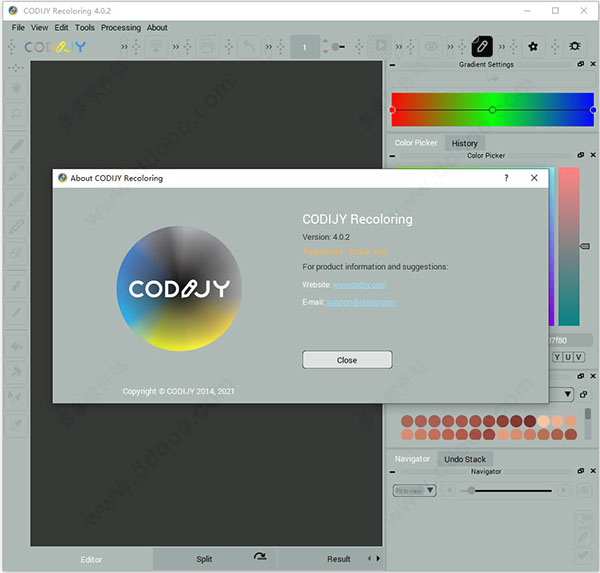The image size is (600, 573).
Task: Float the Navigator panel
Action: pos(580,471)
